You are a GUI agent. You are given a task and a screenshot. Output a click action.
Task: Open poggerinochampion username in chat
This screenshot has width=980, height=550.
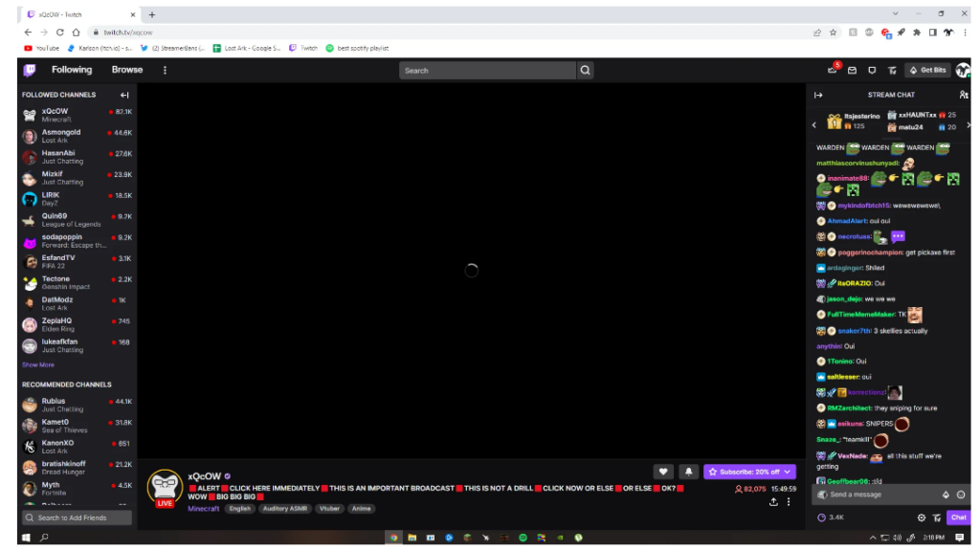coord(870,253)
